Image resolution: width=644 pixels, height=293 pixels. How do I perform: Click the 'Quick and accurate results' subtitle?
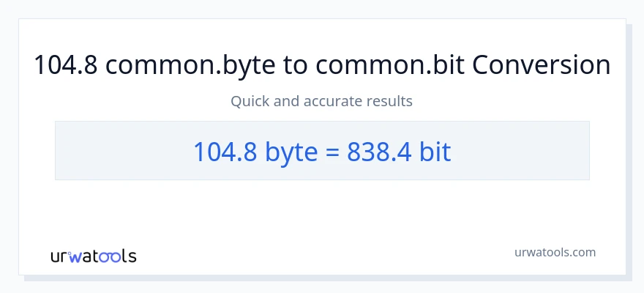[x=322, y=101]
